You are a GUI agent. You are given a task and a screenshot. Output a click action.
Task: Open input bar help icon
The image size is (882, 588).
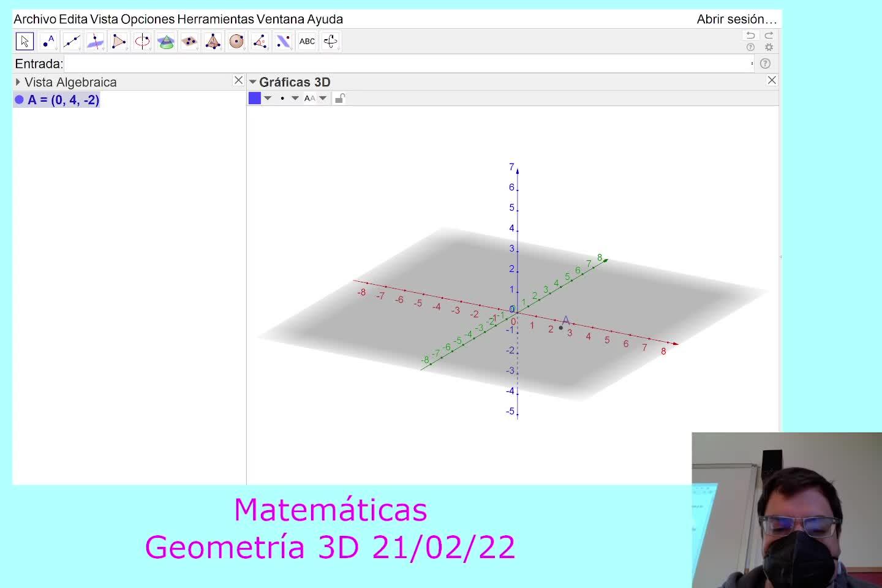(x=765, y=63)
